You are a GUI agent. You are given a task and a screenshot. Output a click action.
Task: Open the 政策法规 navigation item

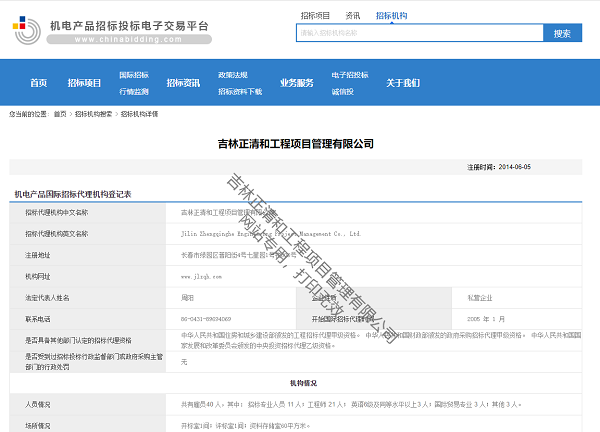232,75
